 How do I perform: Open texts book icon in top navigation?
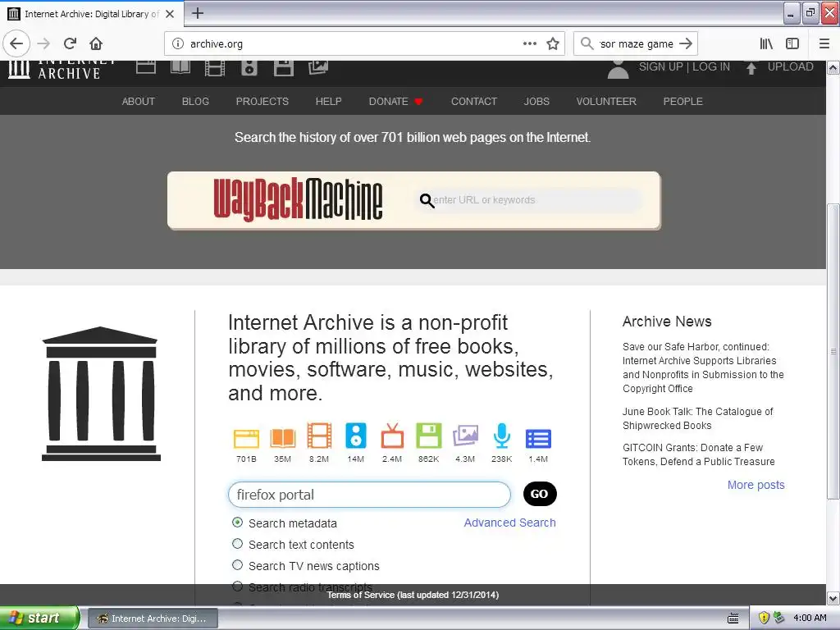[180, 67]
